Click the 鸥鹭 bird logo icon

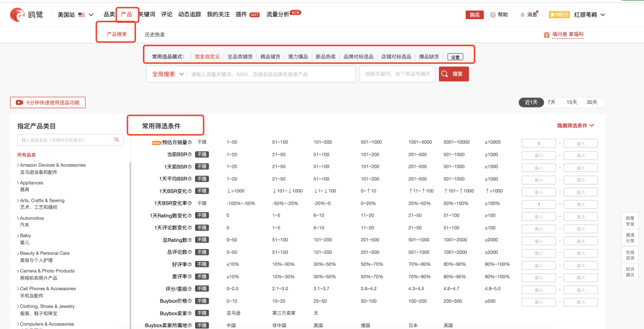(18, 15)
